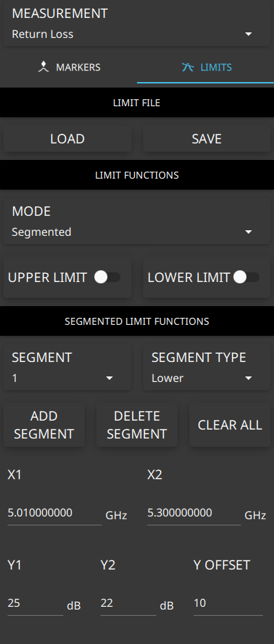Viewport: 274px width, 644px height.
Task: Click the Add Segment button
Action: pyautogui.click(x=44, y=425)
